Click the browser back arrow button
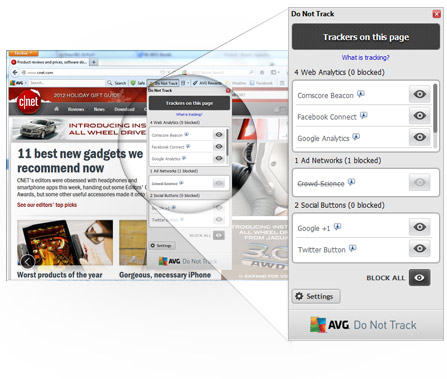 pos(15,72)
